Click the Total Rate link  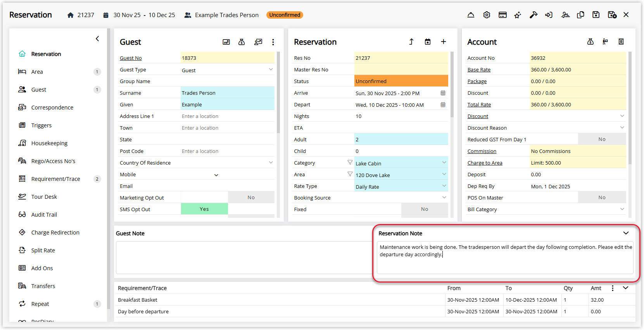(x=479, y=104)
